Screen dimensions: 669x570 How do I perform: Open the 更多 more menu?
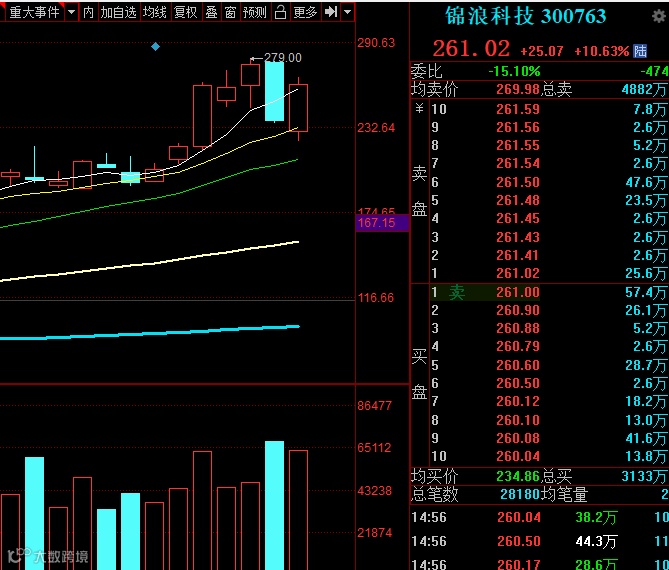305,12
